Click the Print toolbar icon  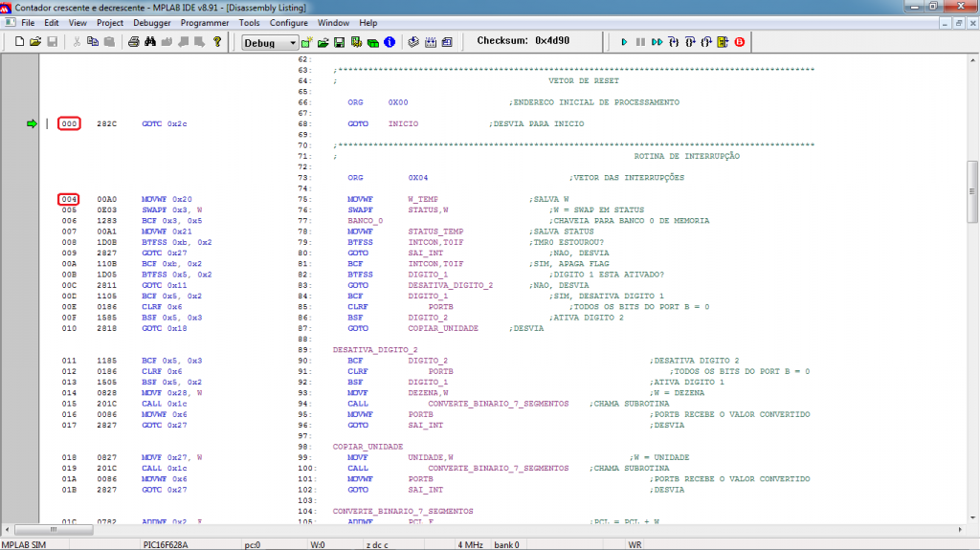tap(133, 42)
